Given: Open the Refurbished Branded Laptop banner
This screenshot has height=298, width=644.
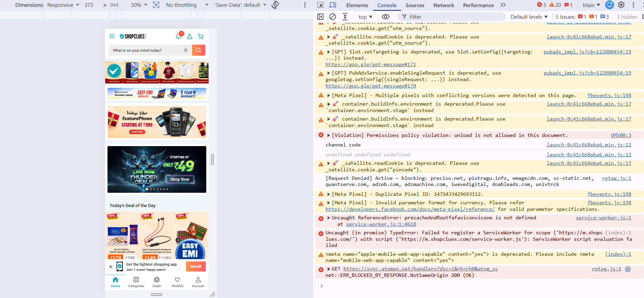Looking at the screenshot, I should pyautogui.click(x=157, y=93).
